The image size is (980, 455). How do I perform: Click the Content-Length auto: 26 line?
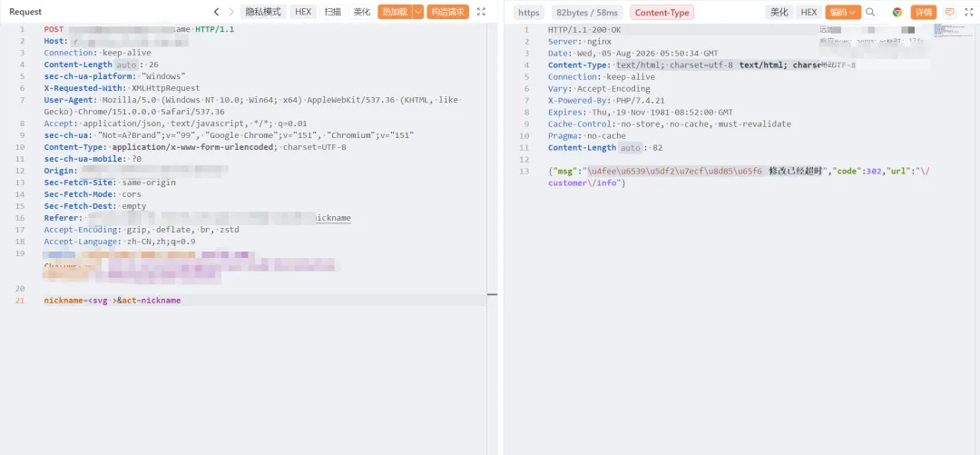point(102,64)
